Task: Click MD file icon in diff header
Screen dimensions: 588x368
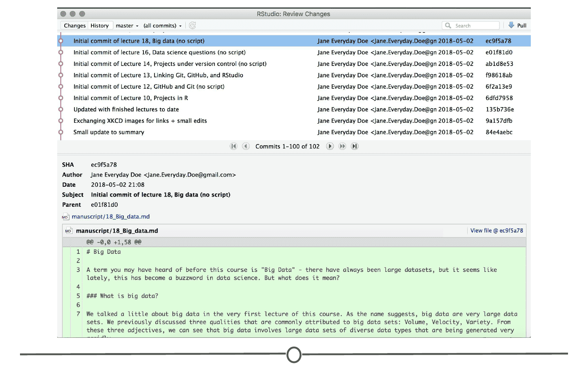Action: tap(69, 231)
